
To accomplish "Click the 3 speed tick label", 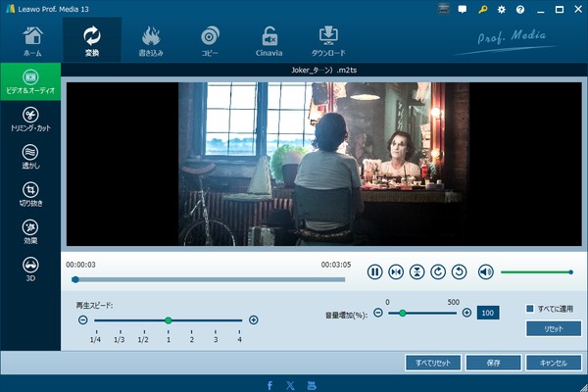I will point(216,339).
